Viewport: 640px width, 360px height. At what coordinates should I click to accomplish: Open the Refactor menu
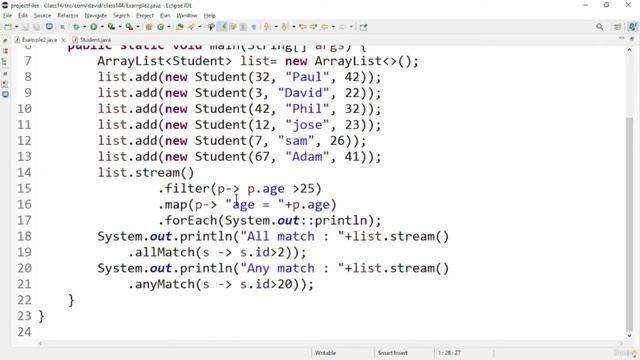68,15
